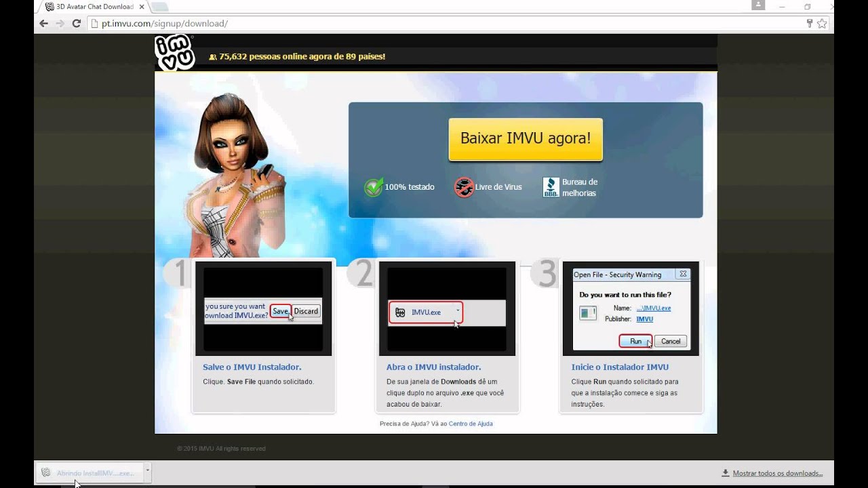868x488 pixels.
Task: Reload the page with refresh icon
Action: click(77, 23)
